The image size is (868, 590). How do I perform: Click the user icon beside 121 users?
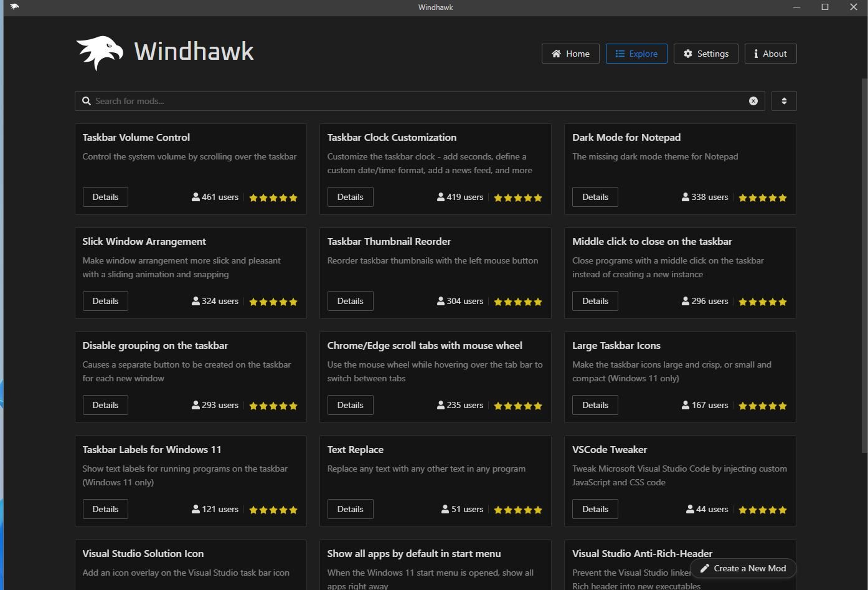click(196, 509)
